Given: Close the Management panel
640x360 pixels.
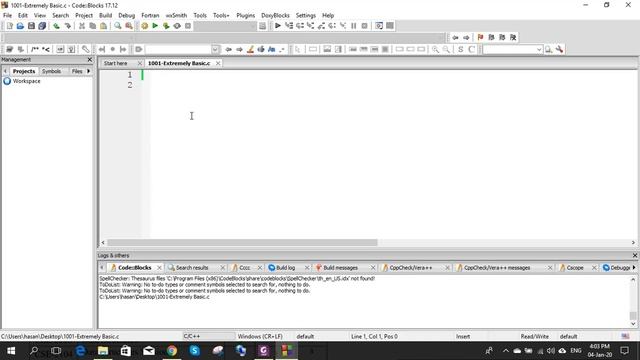Looking at the screenshot, I should coord(90,60).
